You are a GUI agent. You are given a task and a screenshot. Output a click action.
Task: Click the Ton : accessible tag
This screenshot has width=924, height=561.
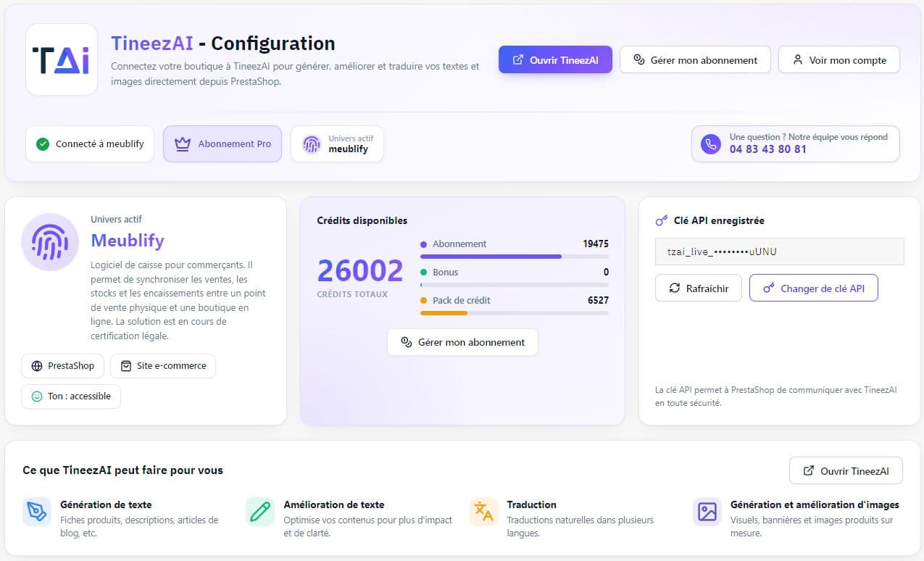pos(71,396)
